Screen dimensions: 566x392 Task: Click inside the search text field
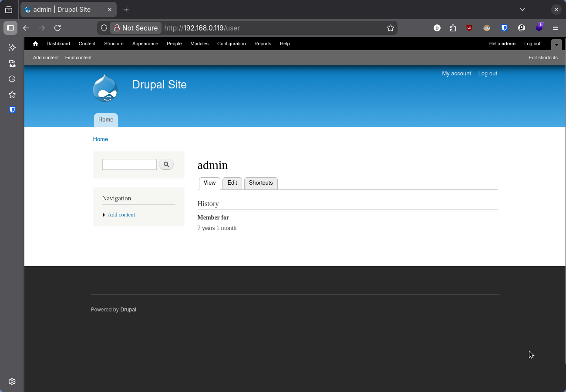(129, 164)
